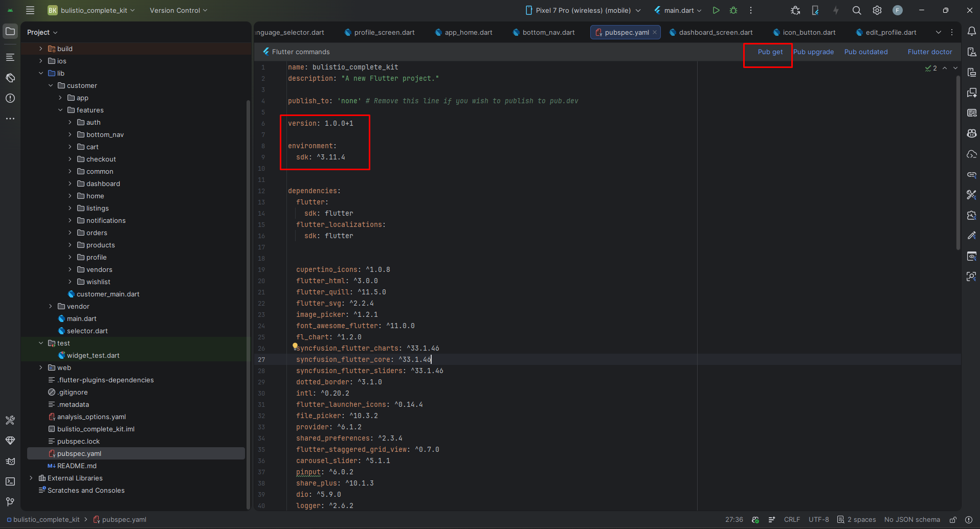Open the user profile avatar

[x=898, y=10]
